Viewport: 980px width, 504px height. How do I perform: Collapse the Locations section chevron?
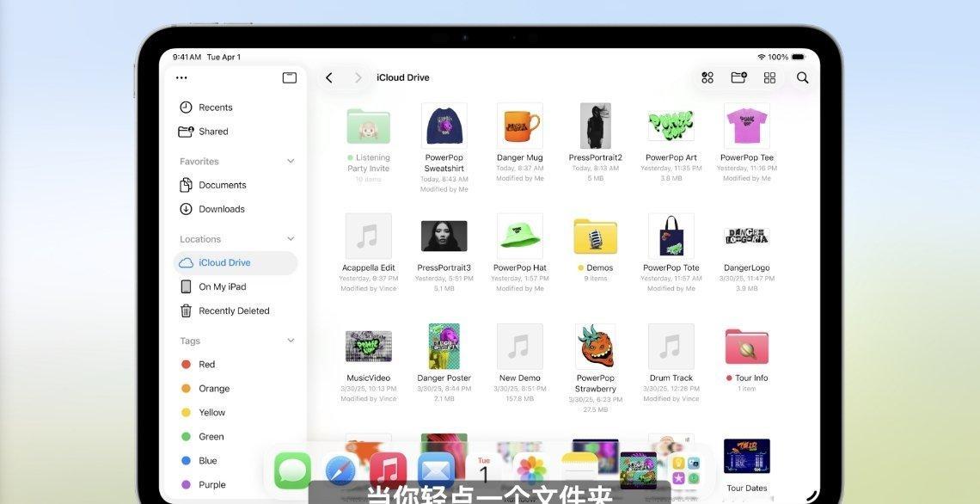(291, 239)
